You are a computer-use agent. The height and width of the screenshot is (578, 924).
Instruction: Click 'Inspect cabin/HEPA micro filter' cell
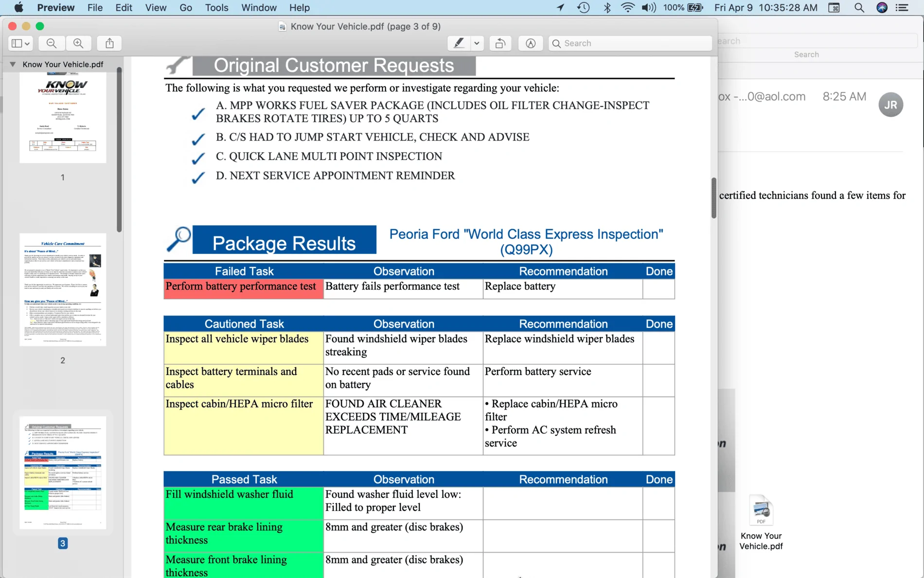coord(244,426)
